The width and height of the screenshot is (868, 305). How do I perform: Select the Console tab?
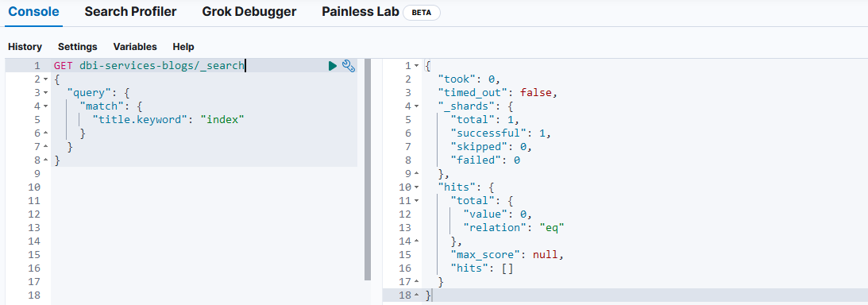(34, 12)
